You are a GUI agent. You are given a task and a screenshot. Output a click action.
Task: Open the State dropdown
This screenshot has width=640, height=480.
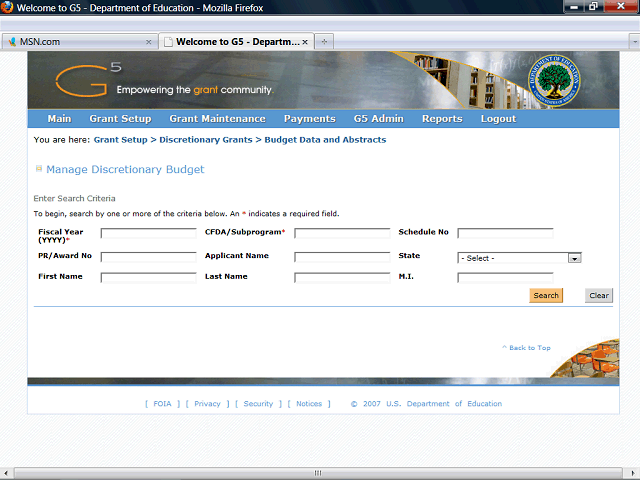(x=519, y=258)
